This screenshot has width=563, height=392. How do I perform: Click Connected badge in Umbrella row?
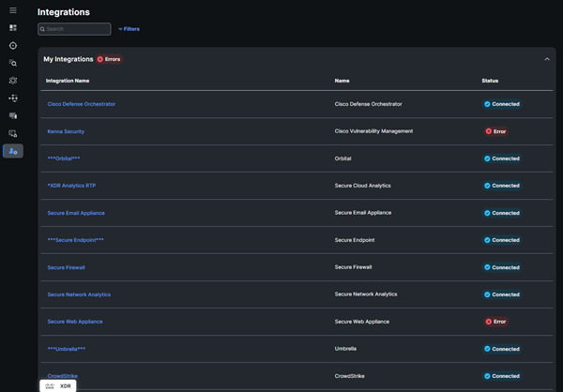click(502, 349)
